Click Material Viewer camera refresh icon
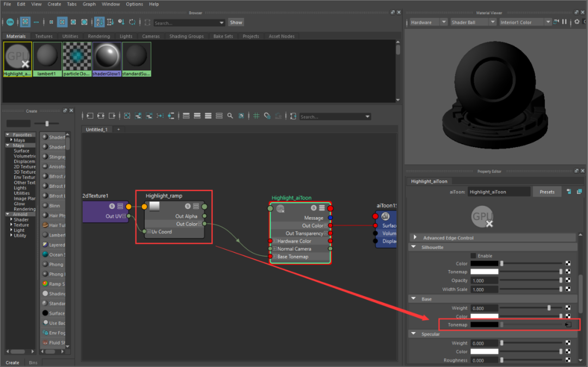Viewport: 588px width, 367px height. click(x=556, y=22)
